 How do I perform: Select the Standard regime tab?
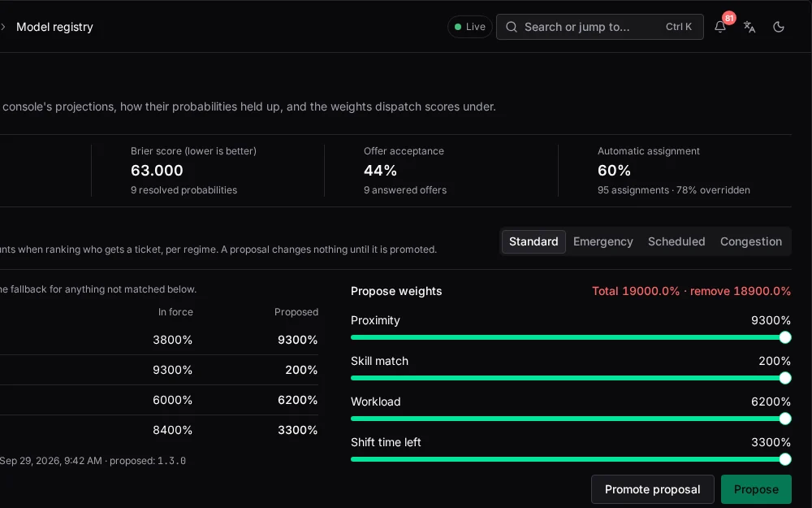click(533, 241)
